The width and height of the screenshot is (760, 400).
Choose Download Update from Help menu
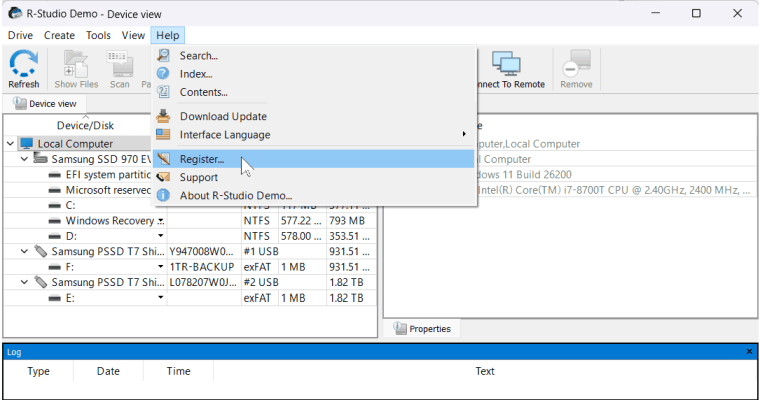pos(313,116)
